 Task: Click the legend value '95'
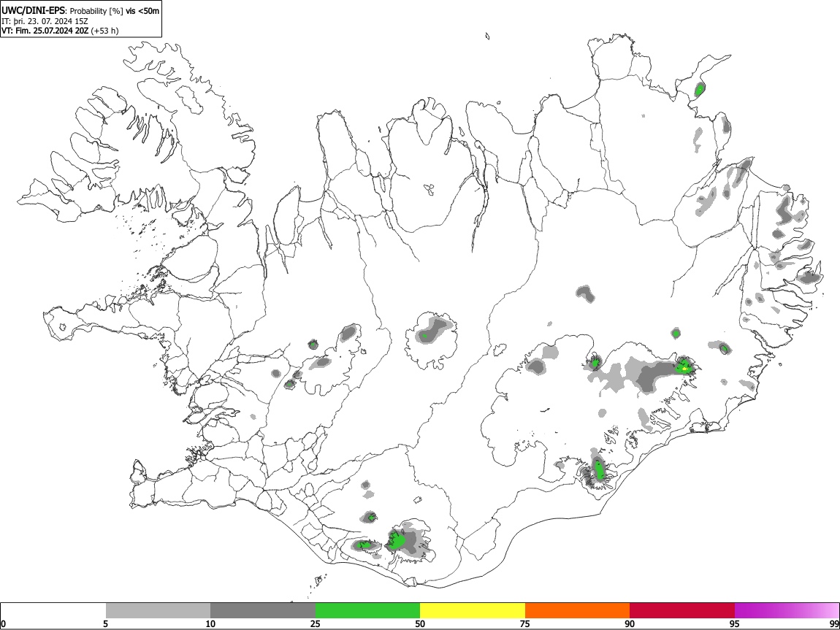pyautogui.click(x=735, y=623)
